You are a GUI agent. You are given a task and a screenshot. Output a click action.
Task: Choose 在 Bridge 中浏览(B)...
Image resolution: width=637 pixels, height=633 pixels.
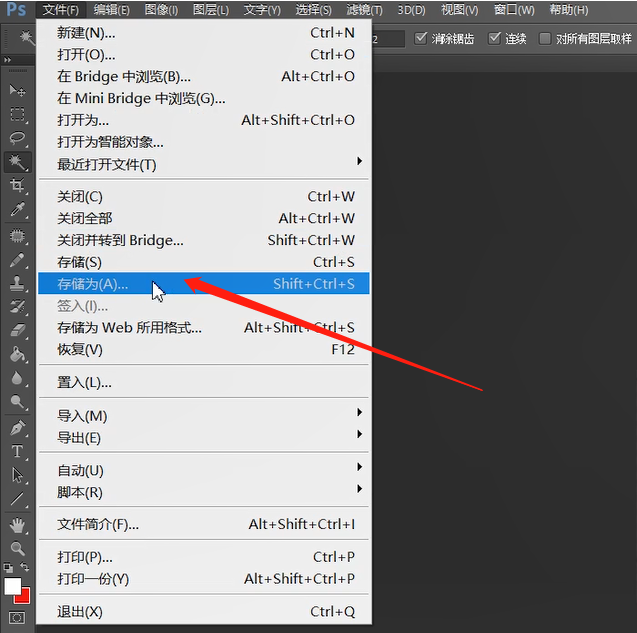(x=203, y=76)
